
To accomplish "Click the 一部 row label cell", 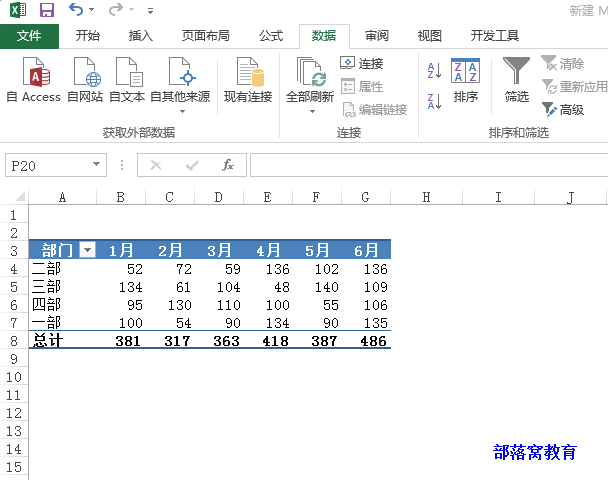I will (62, 322).
